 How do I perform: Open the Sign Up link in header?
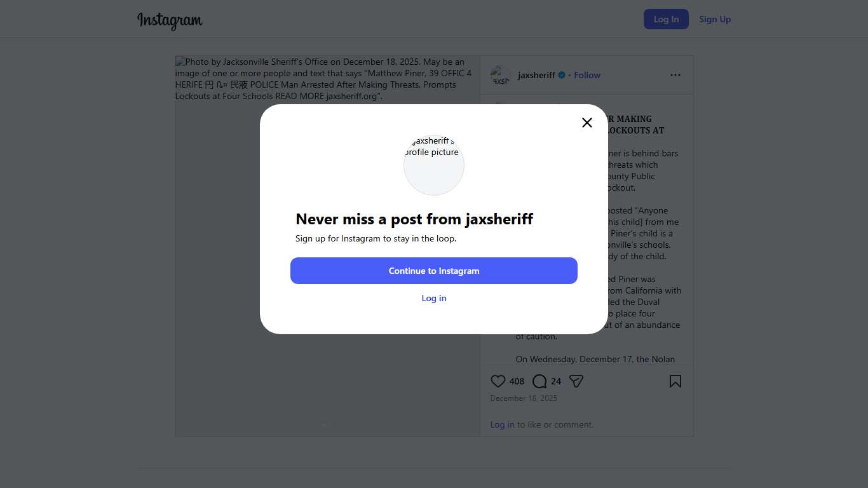(x=715, y=19)
